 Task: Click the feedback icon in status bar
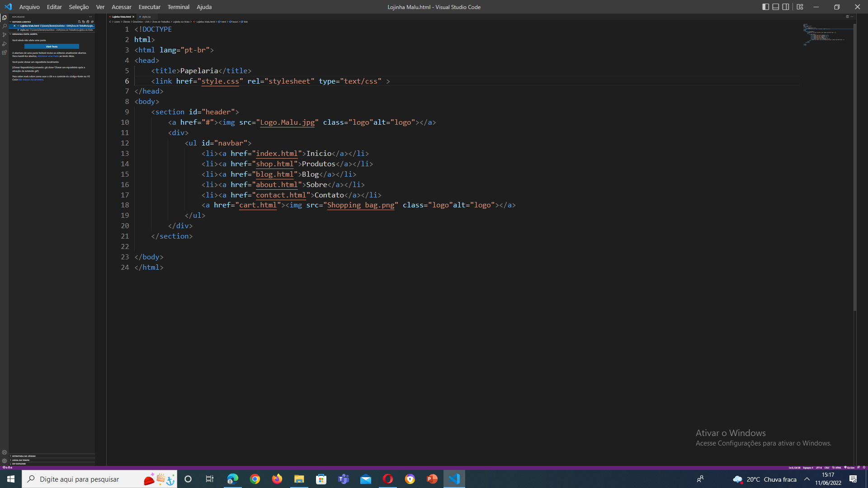pyautogui.click(x=859, y=468)
